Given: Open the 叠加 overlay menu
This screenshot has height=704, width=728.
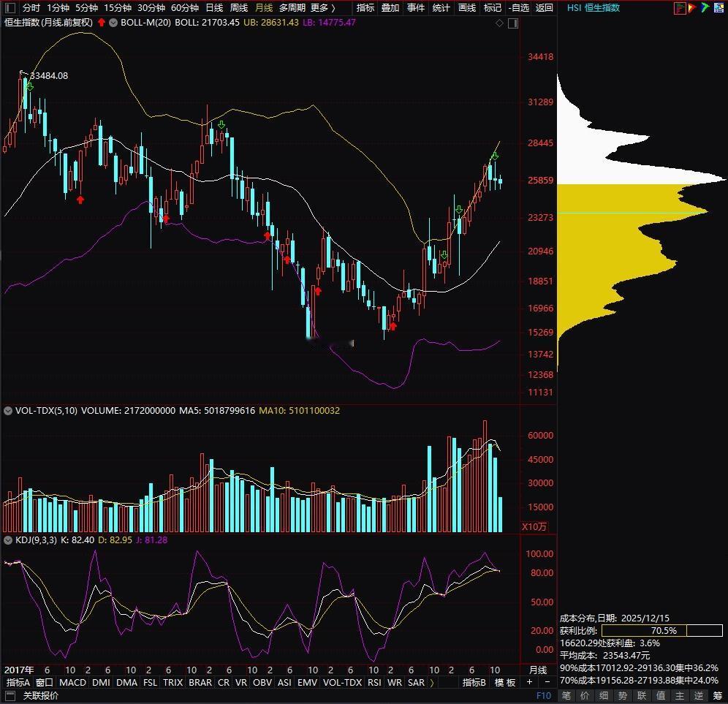Looking at the screenshot, I should (390, 8).
